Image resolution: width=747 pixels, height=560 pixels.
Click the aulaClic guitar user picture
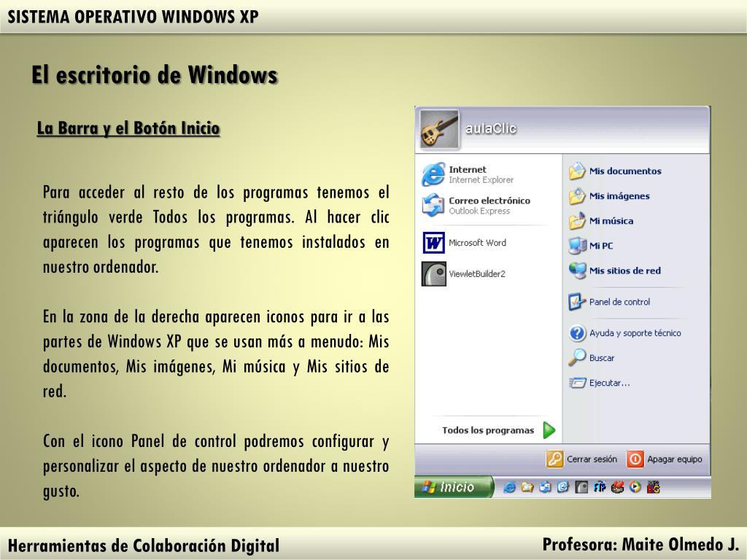point(439,130)
